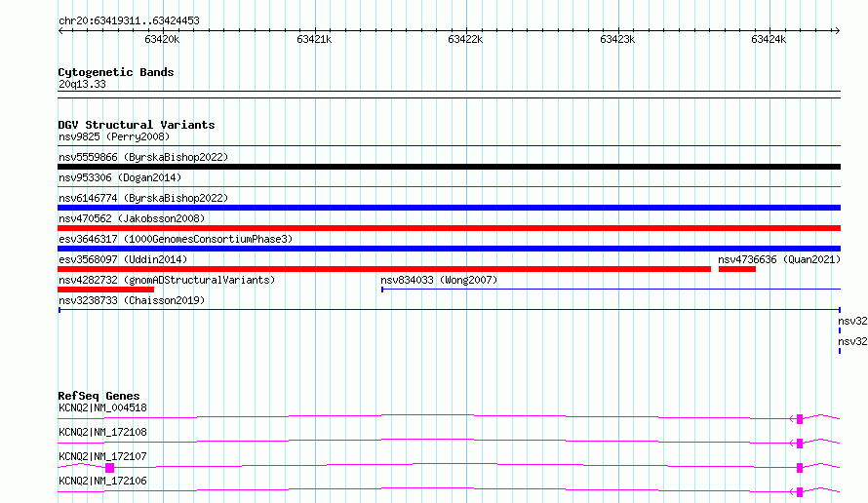
Task: Click the right magenta exon of KCNQ2|NM_172107
Action: click(800, 468)
